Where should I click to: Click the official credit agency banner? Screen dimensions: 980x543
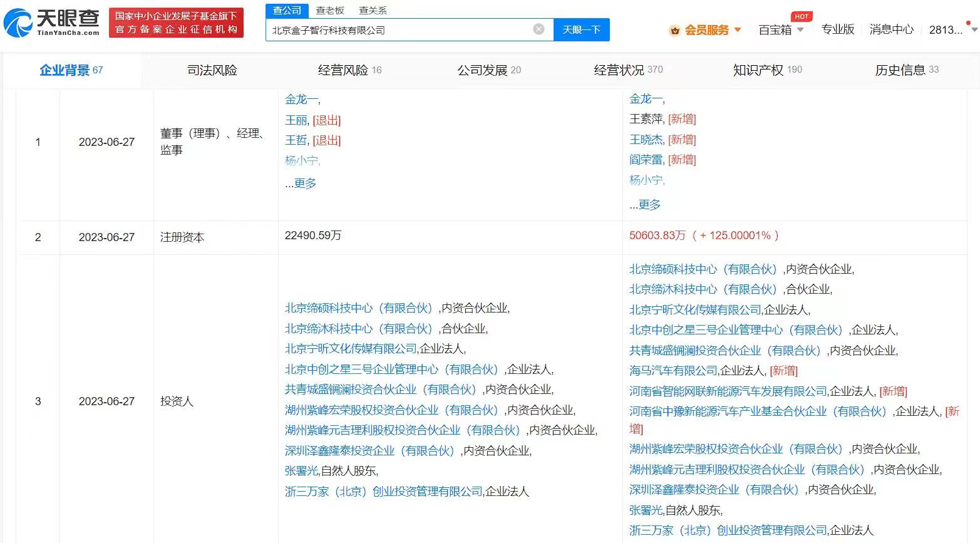(x=176, y=23)
